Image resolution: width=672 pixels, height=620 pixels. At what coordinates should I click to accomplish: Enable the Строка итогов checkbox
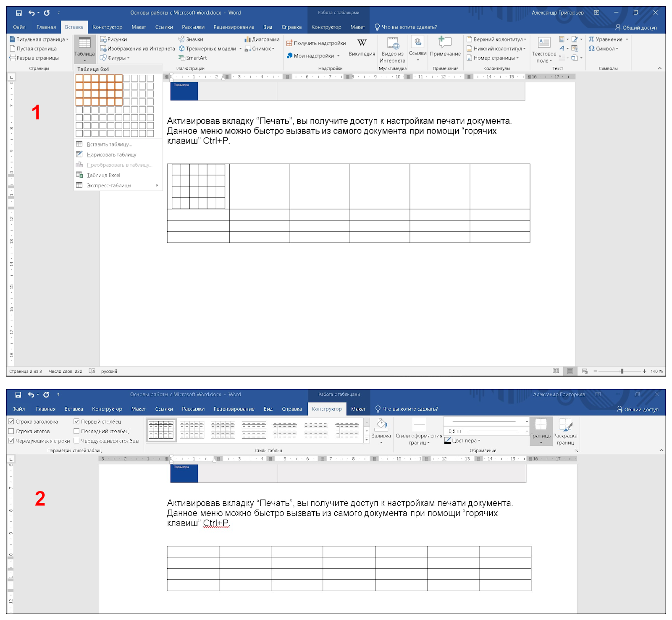pos(11,431)
